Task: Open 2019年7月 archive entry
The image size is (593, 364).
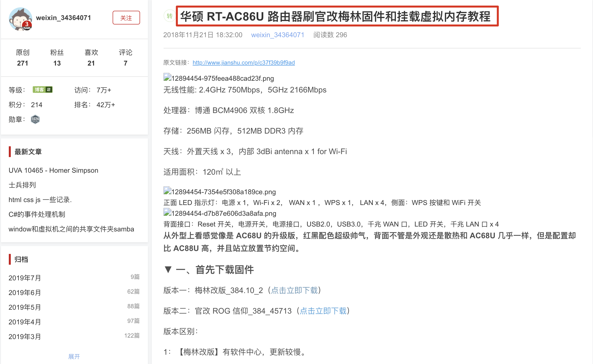Action: 25,278
